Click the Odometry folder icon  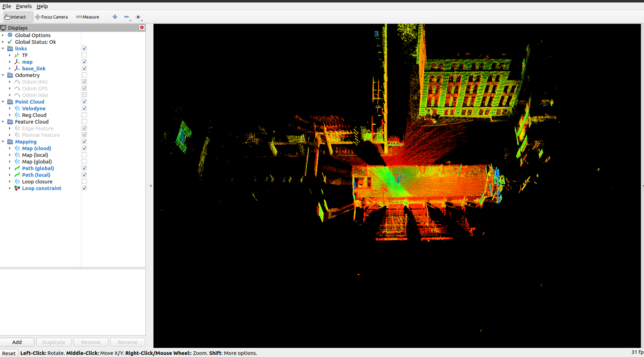[10, 75]
